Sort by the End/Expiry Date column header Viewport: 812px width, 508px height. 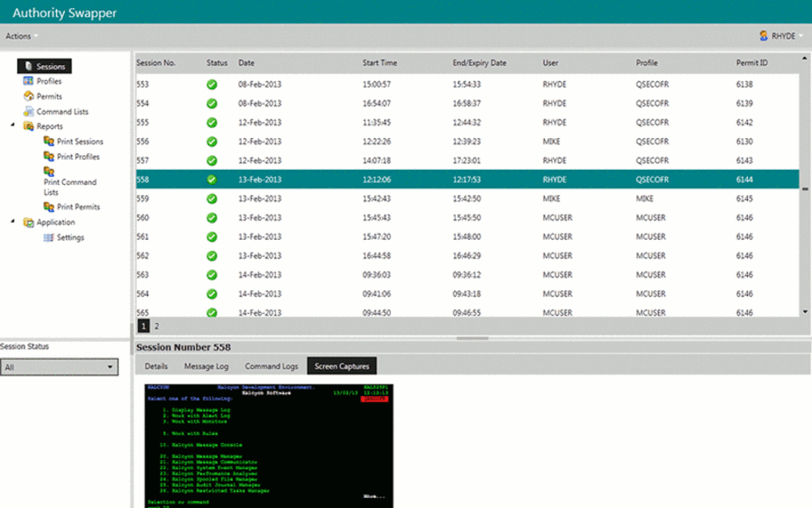[480, 62]
